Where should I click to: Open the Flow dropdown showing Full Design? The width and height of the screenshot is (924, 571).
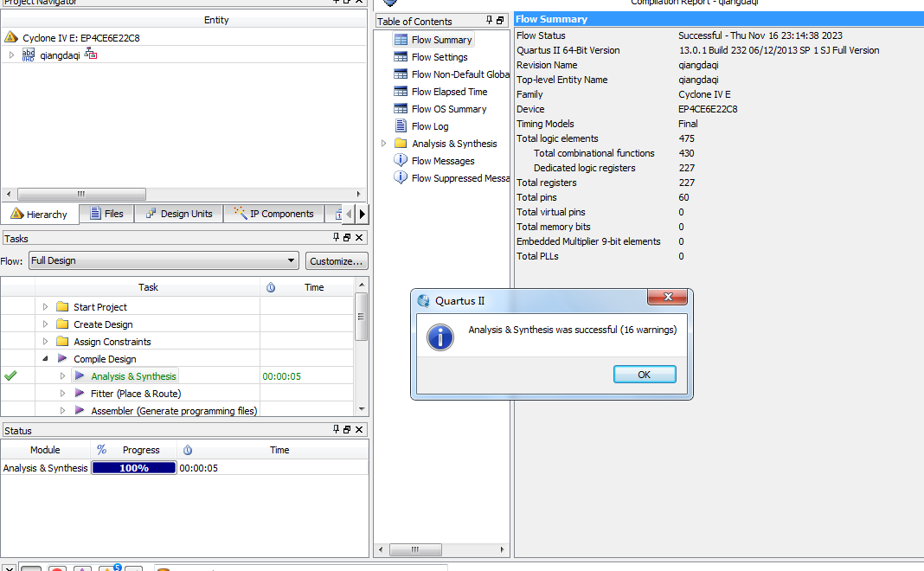[x=164, y=260]
